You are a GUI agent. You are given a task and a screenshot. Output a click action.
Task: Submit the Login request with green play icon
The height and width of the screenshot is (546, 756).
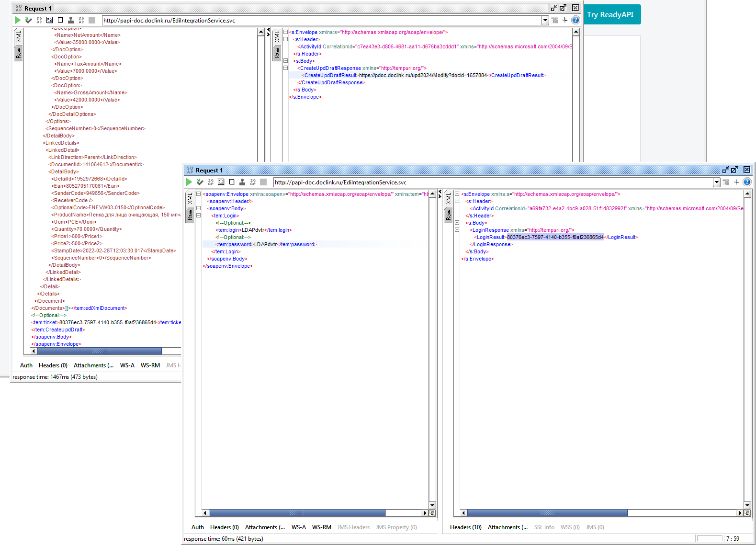click(x=189, y=182)
